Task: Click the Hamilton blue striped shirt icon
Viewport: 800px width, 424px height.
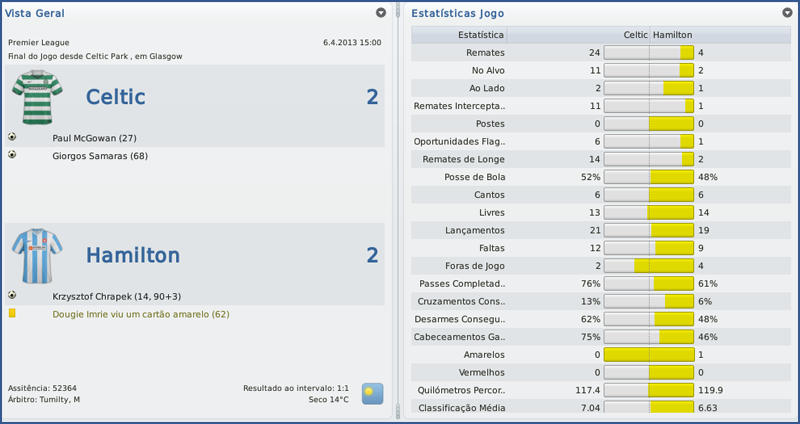Action: tap(37, 255)
